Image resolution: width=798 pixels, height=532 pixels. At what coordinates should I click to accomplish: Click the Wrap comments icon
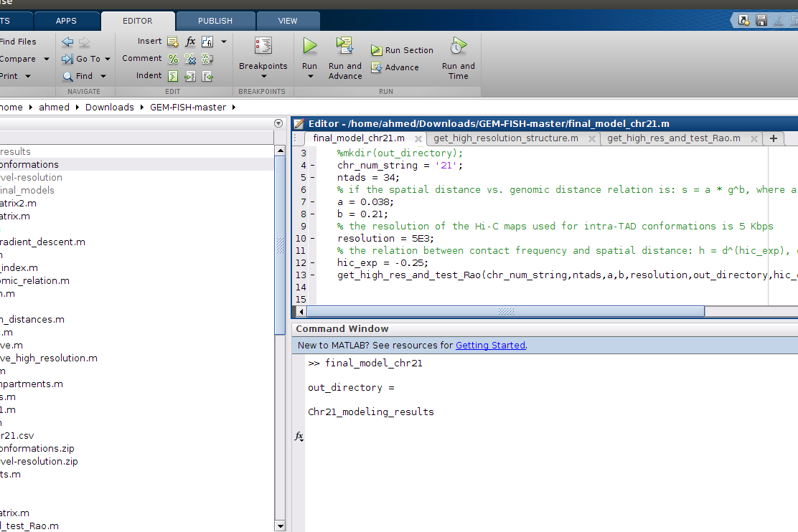point(207,59)
